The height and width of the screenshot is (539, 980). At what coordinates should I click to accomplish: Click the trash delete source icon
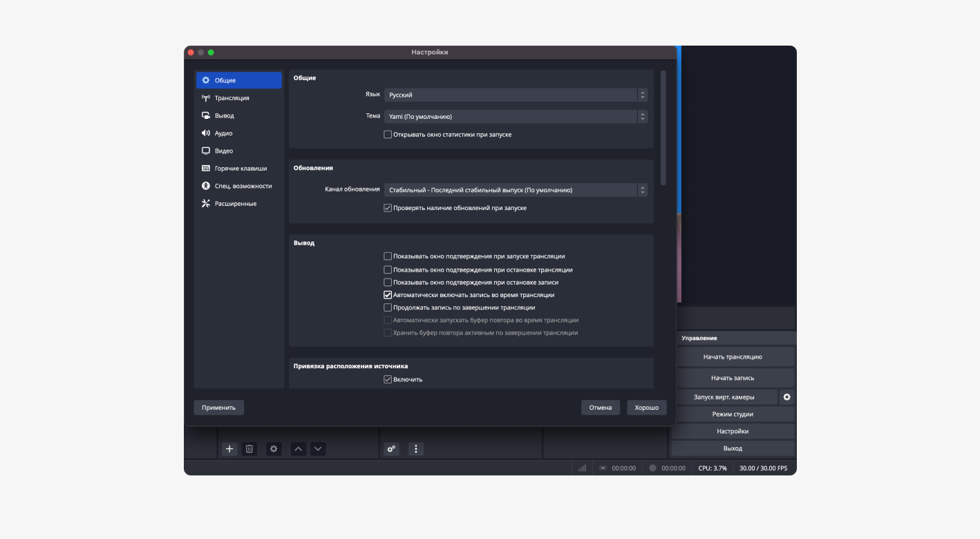click(249, 449)
